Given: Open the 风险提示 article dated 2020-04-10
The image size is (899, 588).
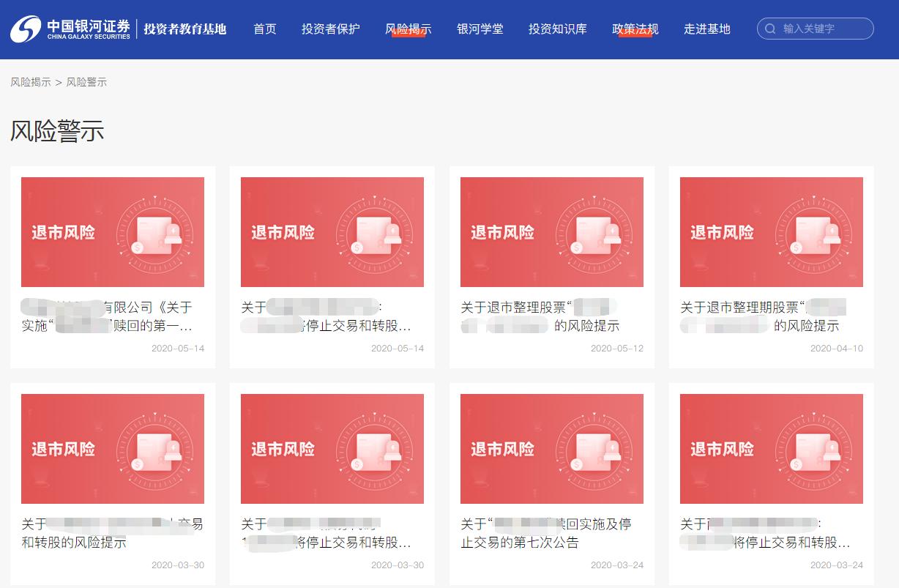Looking at the screenshot, I should pyautogui.click(x=771, y=315).
